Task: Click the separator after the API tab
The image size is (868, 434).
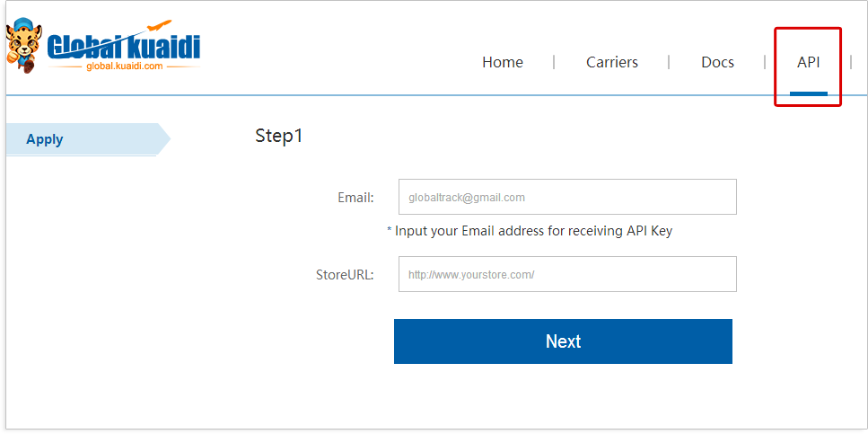Action: (x=851, y=62)
